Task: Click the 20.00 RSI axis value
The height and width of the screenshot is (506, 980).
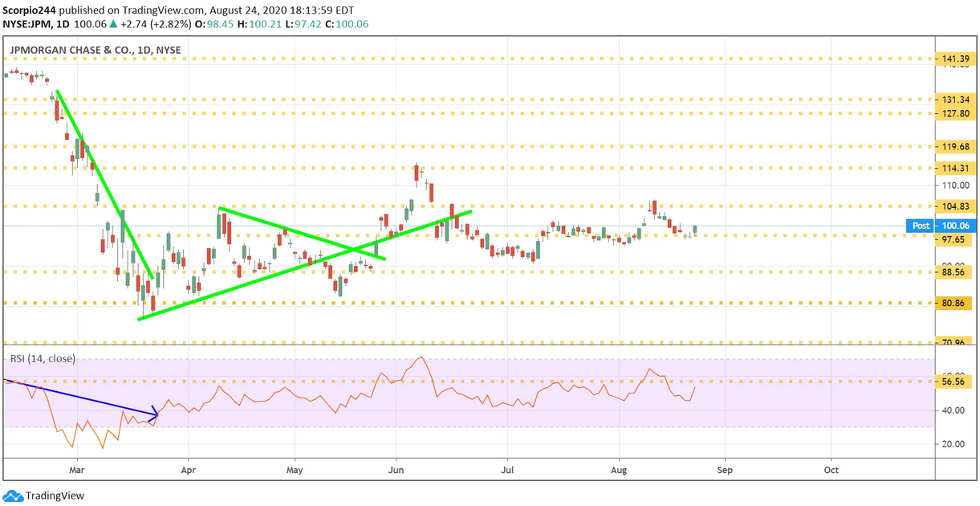Action: tap(954, 444)
